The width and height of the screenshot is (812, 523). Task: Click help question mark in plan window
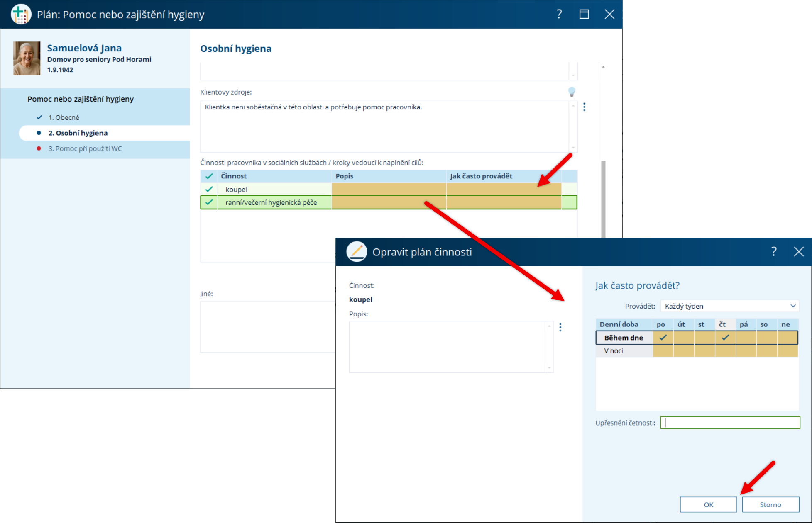tap(559, 15)
